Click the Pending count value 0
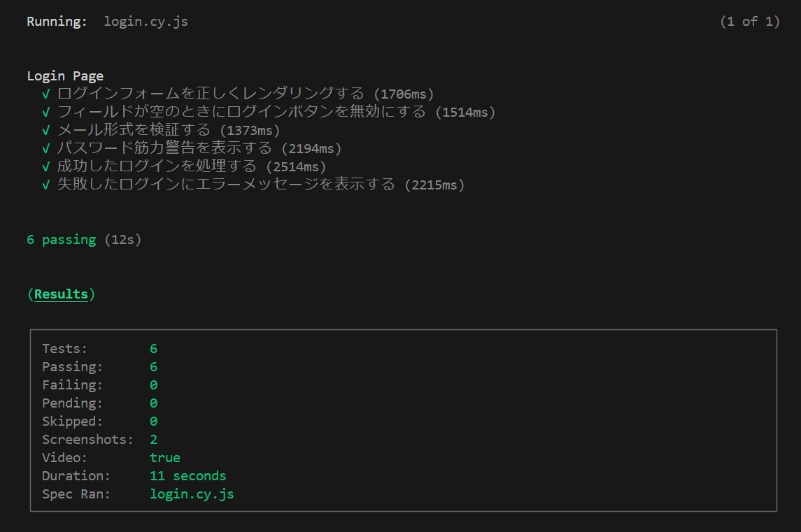 [153, 403]
